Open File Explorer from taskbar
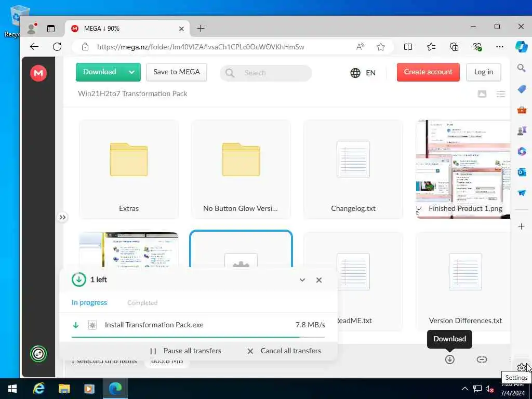Screen dimensions: 532x399 (64, 389)
